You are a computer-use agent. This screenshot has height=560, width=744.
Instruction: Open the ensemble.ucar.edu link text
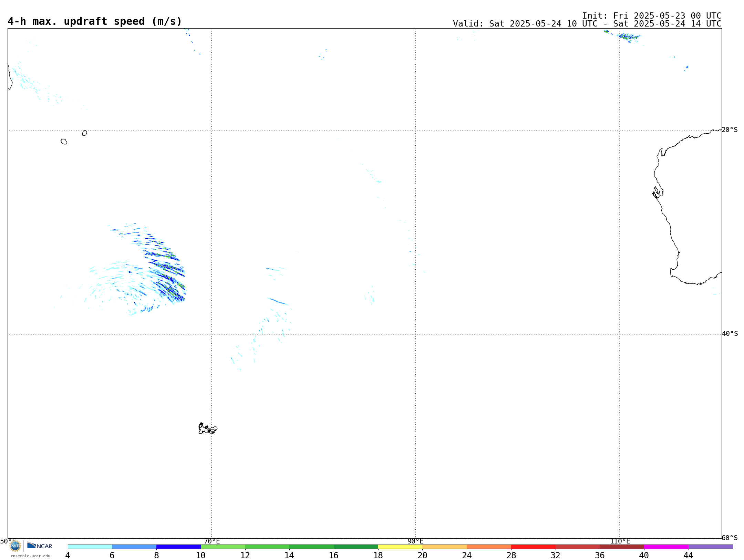[x=31, y=556]
